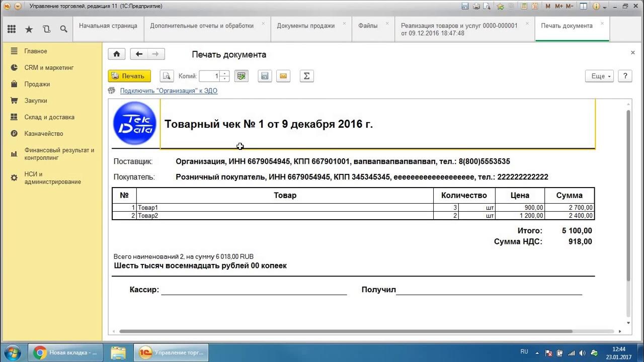Open calculator icon in title bar
644x362 pixels.
coord(524,6)
